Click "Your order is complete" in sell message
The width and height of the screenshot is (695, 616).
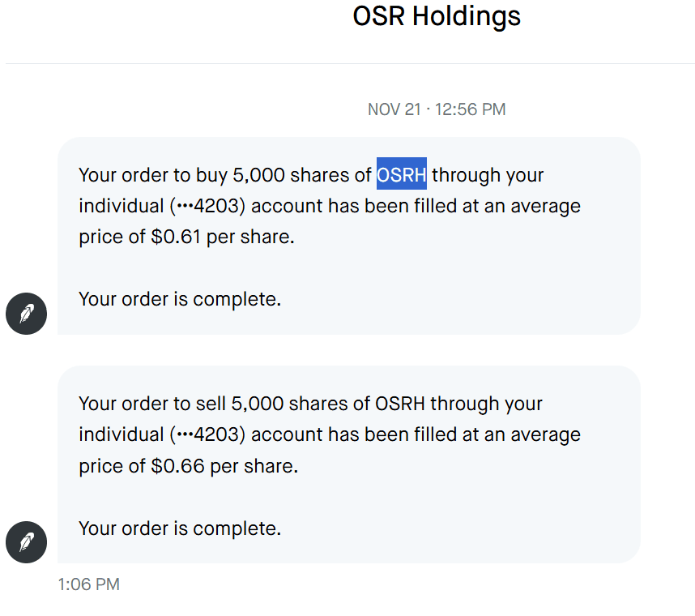(x=179, y=529)
